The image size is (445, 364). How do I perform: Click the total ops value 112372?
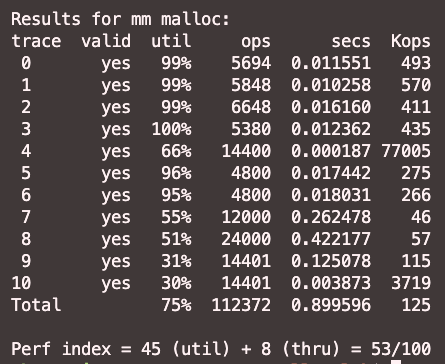point(241,305)
